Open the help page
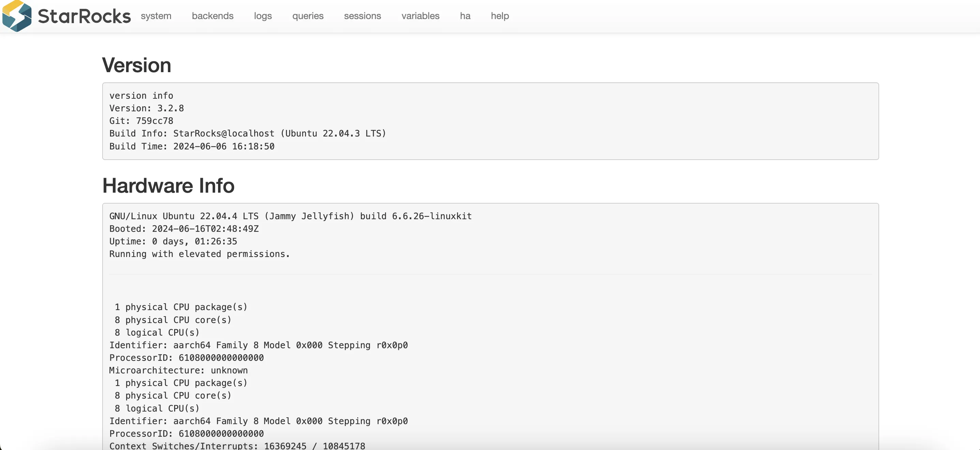The image size is (980, 450). [500, 16]
